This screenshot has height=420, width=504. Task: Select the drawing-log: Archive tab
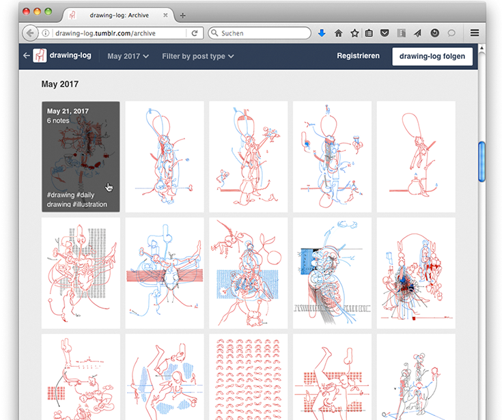[x=119, y=15]
